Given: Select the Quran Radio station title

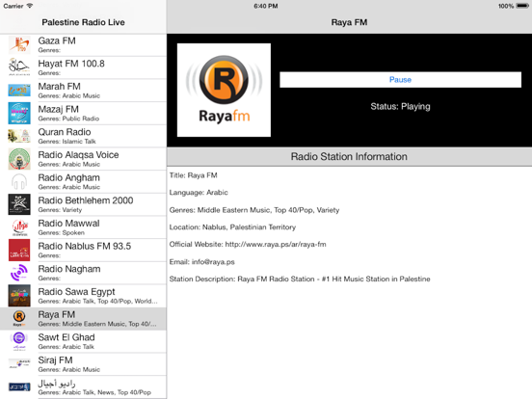Looking at the screenshot, I should [65, 132].
